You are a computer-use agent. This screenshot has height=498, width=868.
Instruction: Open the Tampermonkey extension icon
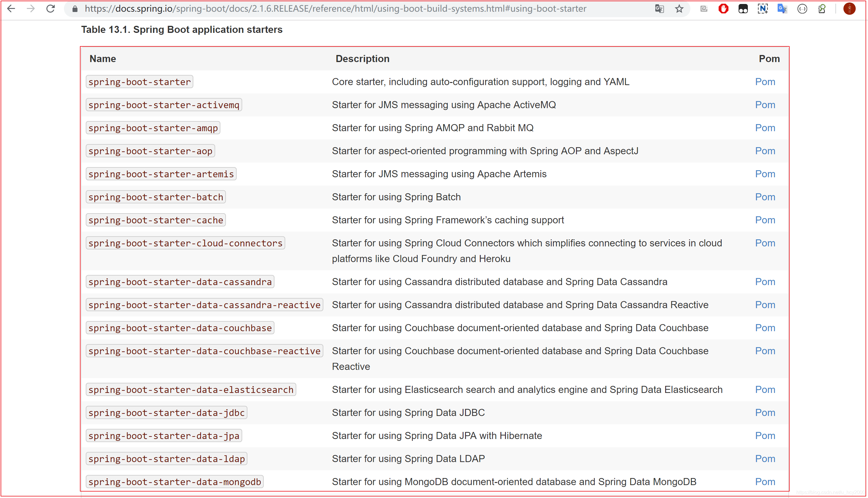743,9
